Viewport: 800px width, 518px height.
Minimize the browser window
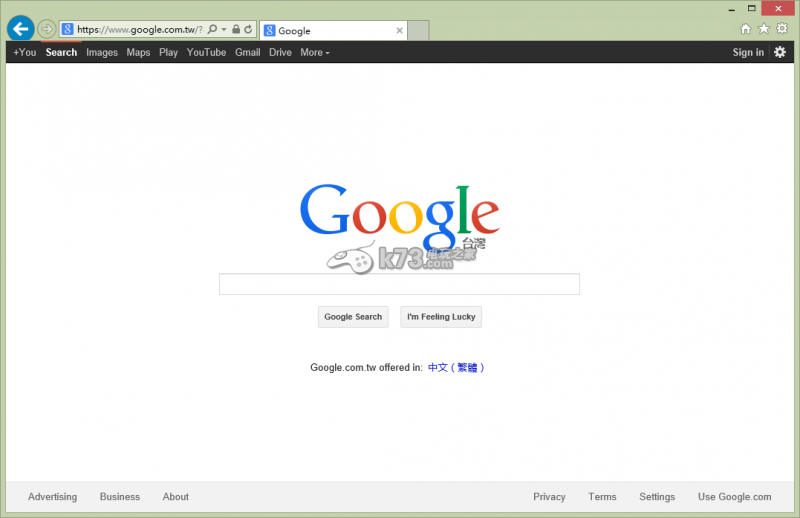732,9
